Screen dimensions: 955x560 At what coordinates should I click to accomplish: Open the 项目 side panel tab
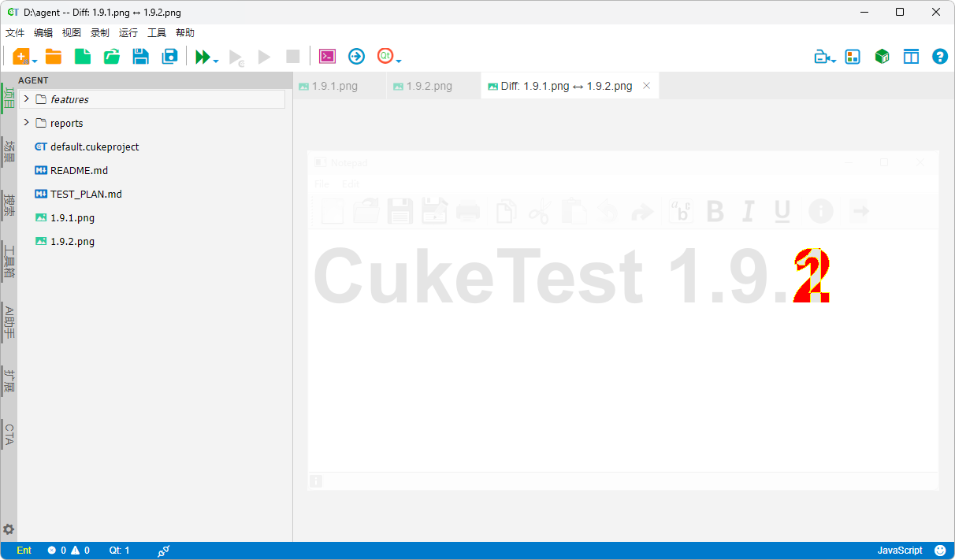pos(9,98)
